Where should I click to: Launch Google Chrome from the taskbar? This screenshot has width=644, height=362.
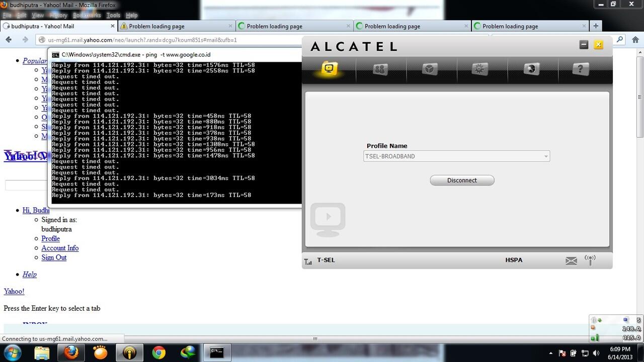[158, 352]
